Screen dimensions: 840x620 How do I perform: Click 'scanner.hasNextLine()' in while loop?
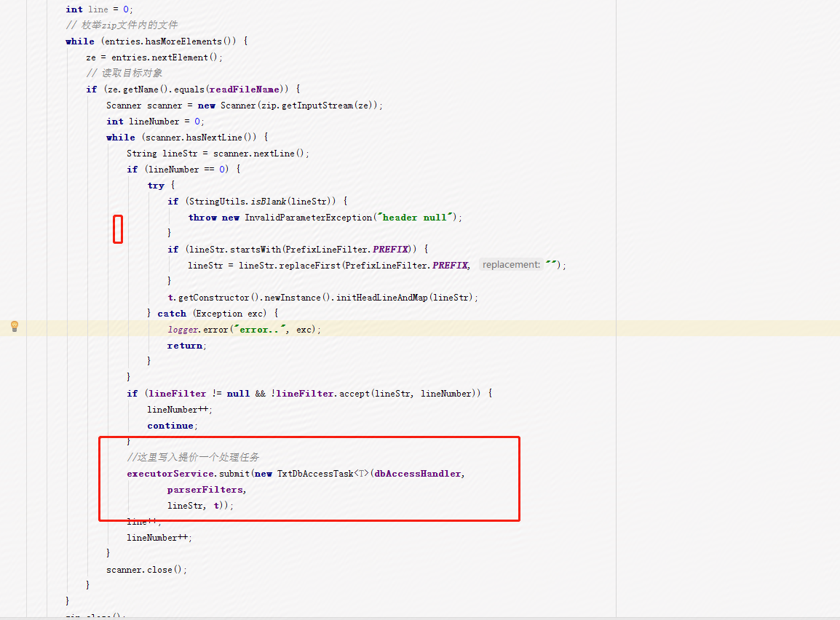(x=201, y=138)
